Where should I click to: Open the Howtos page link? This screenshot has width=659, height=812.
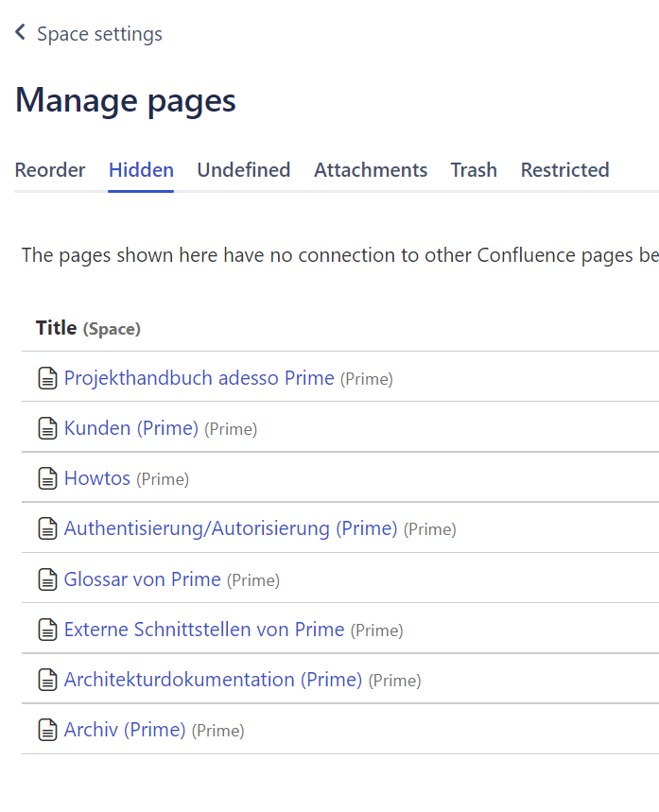(96, 478)
